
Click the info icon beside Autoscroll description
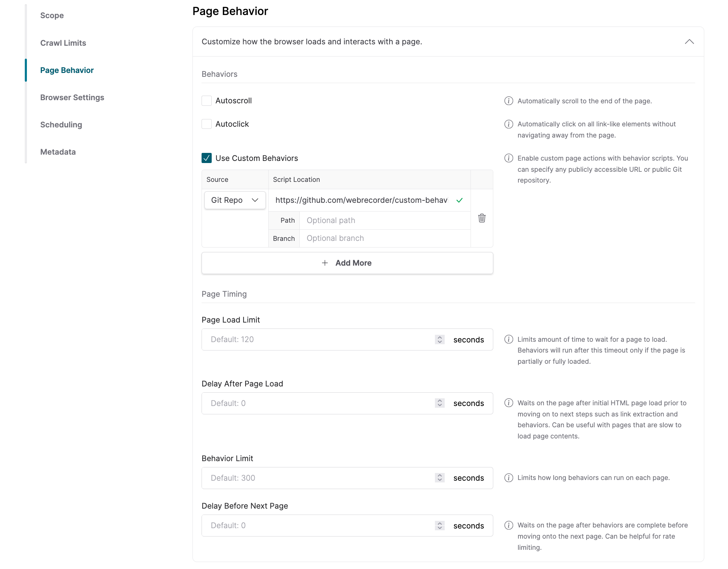(509, 101)
